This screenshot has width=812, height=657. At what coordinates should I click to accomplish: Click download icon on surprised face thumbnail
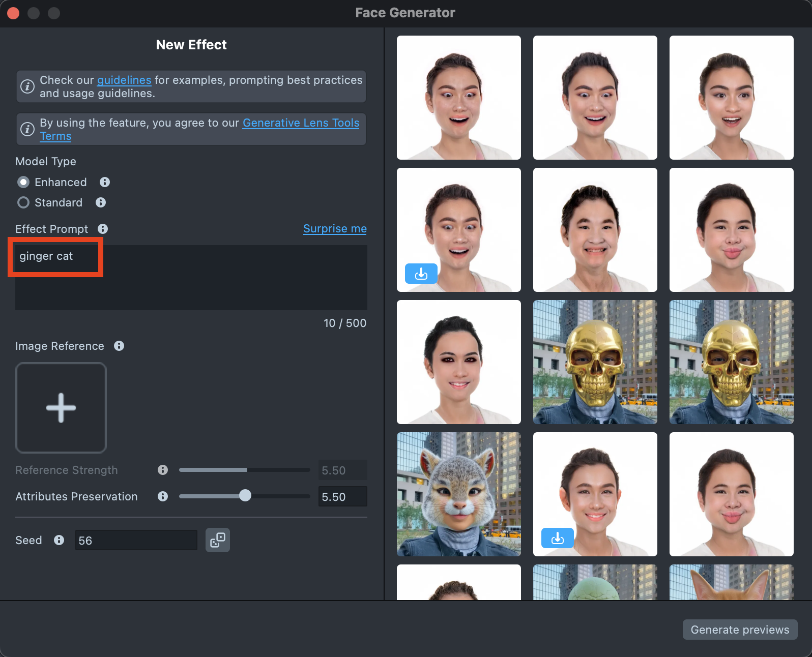pyautogui.click(x=421, y=274)
